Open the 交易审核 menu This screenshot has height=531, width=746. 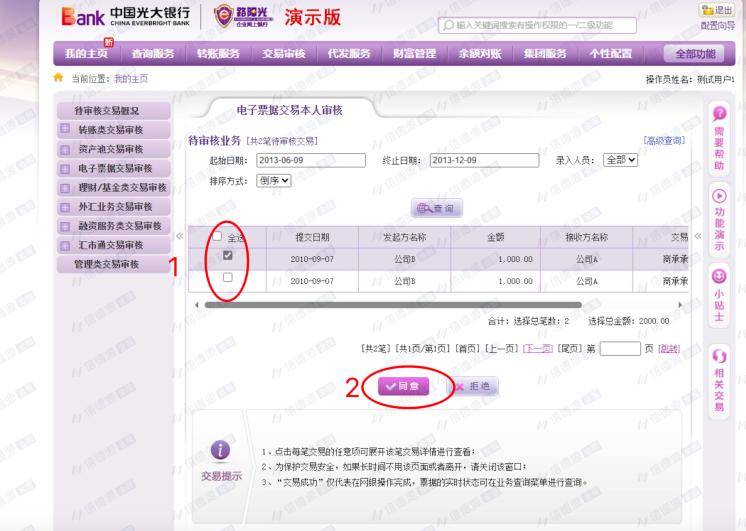(x=284, y=54)
